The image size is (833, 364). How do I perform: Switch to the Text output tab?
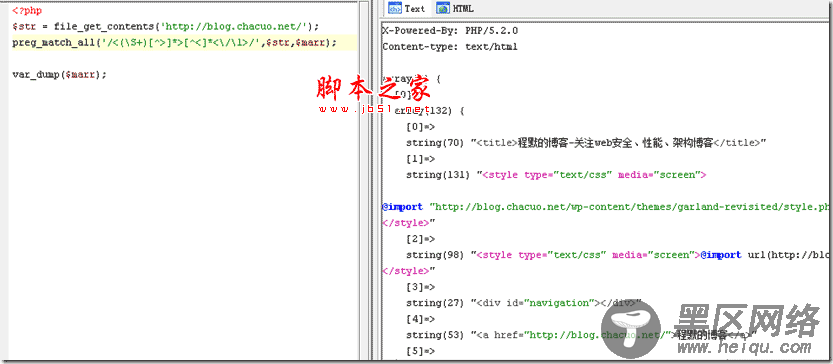(407, 9)
